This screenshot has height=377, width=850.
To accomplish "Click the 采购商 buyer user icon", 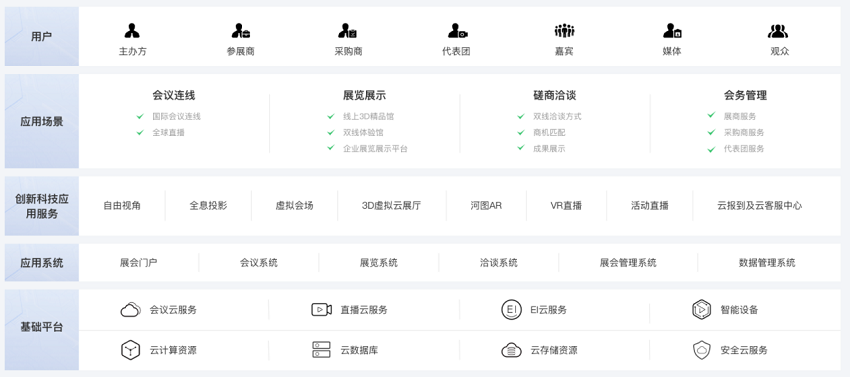I will (x=347, y=31).
